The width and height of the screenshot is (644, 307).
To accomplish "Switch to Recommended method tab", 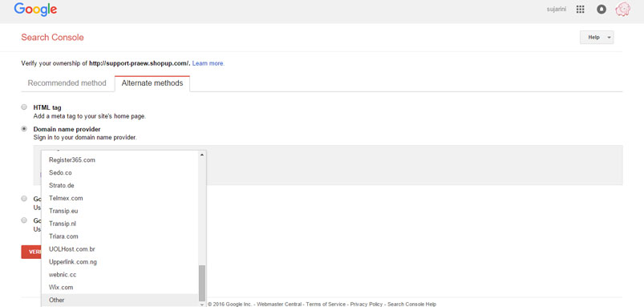I will (67, 83).
